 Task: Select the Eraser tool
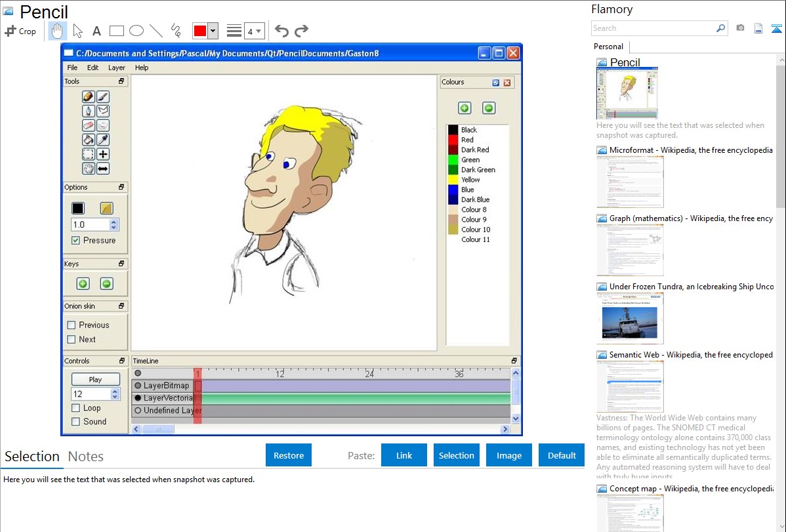click(x=88, y=125)
